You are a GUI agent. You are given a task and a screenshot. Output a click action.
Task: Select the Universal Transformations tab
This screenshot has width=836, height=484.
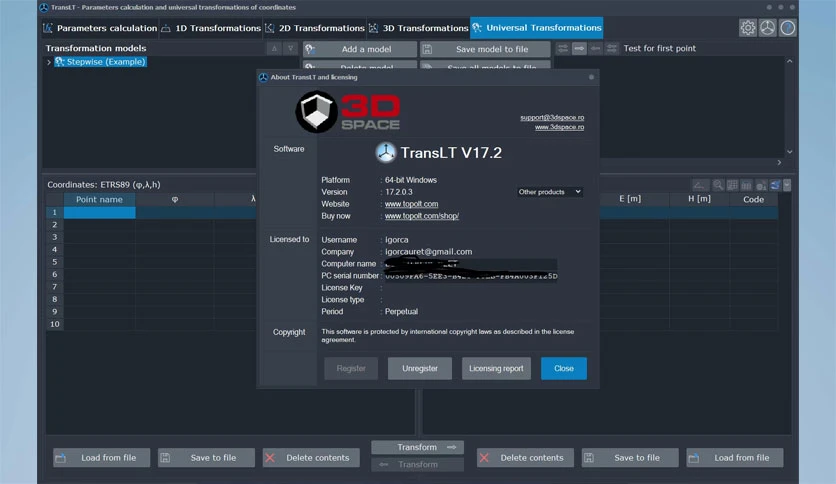[537, 28]
